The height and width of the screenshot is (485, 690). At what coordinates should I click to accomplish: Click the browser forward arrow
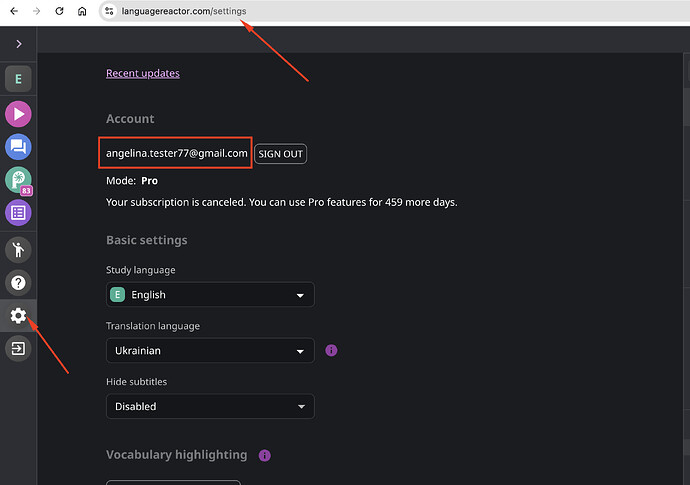pos(37,11)
